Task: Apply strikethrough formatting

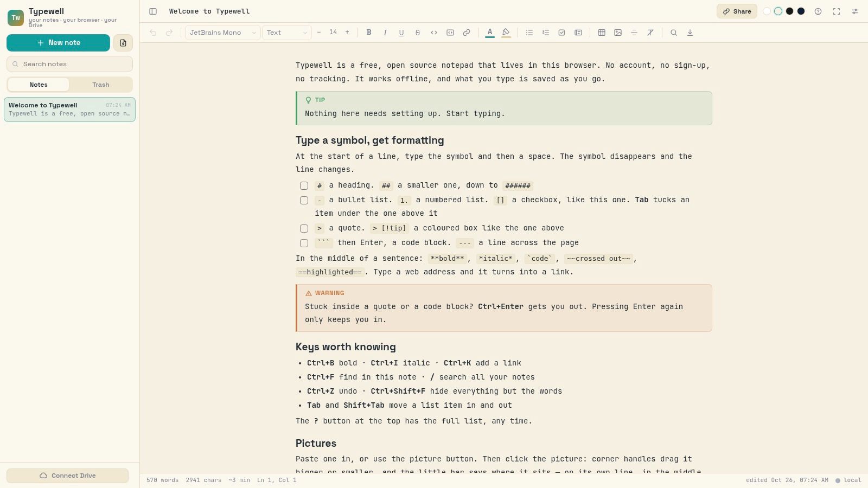Action: coord(418,33)
